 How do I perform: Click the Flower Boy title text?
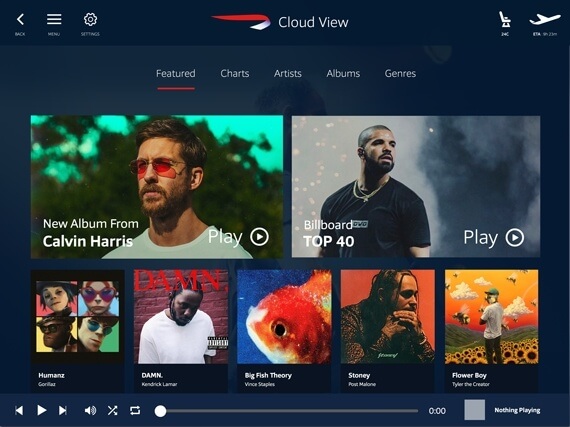[469, 375]
